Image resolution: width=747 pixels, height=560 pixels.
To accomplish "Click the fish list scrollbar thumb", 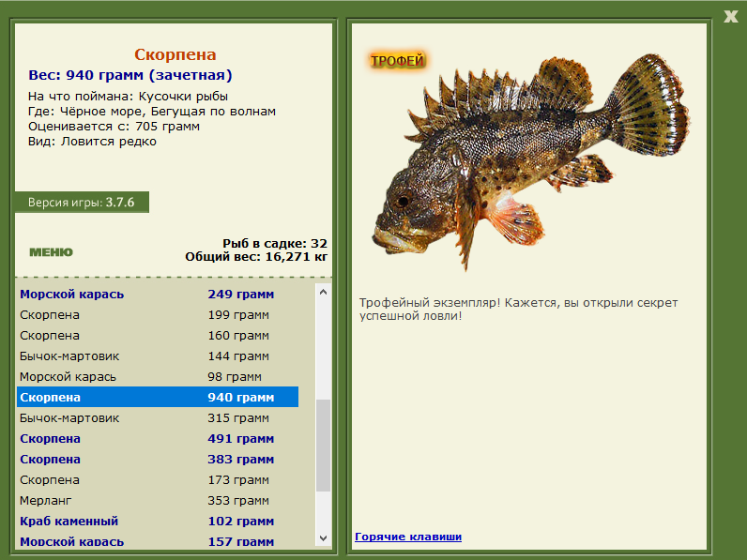I will point(323,445).
